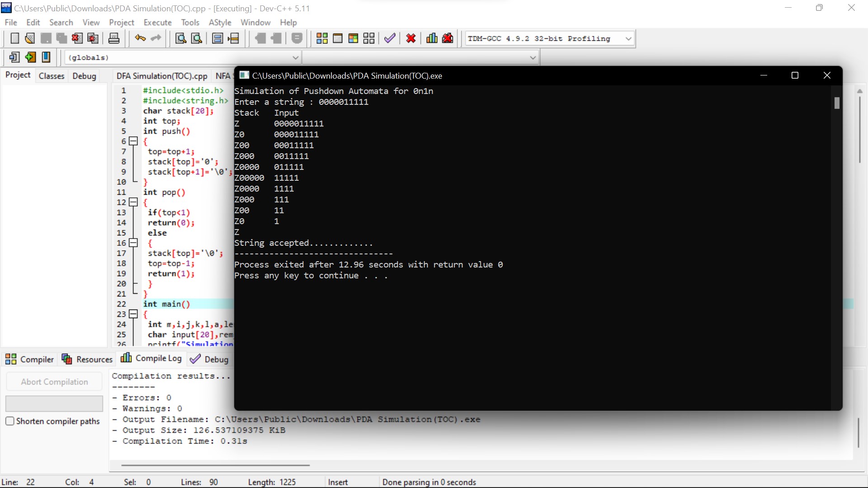
Task: Run a syntax check with the checkmark icon
Action: (390, 38)
